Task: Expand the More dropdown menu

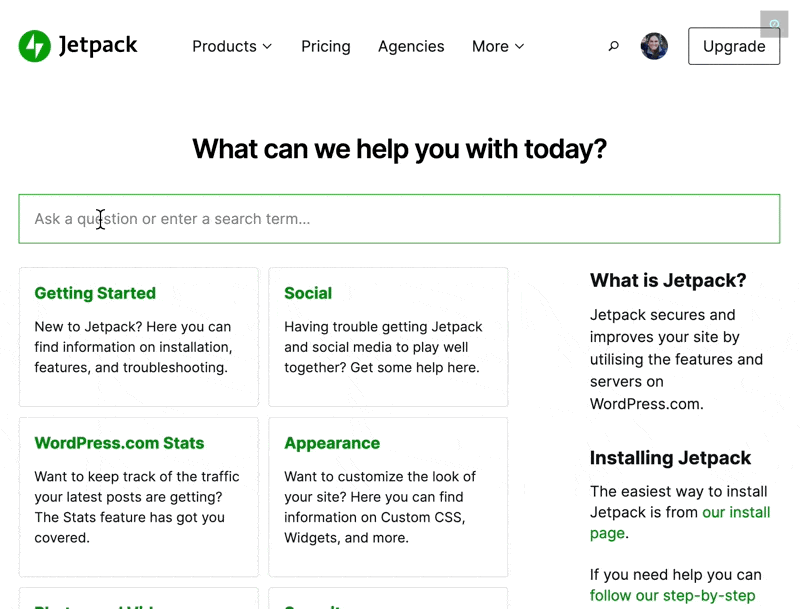Action: 498,46
